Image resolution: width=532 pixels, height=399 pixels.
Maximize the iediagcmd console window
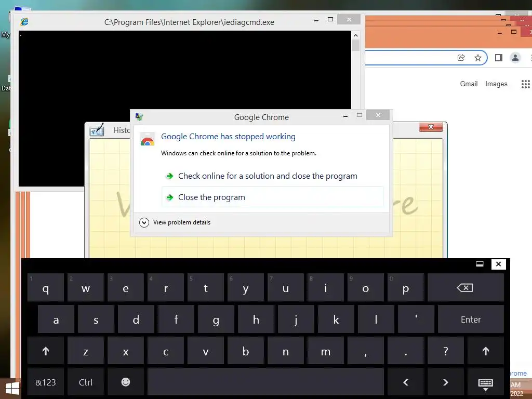[330, 20]
